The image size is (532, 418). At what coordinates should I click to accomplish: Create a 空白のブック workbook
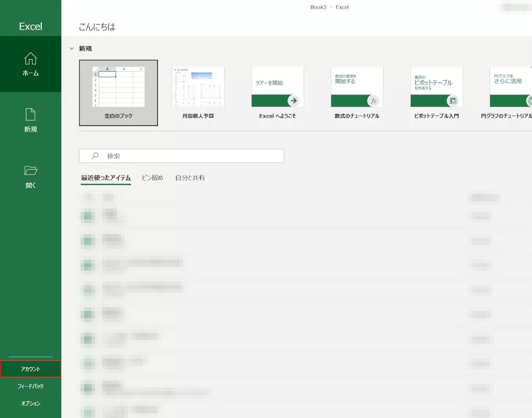119,92
